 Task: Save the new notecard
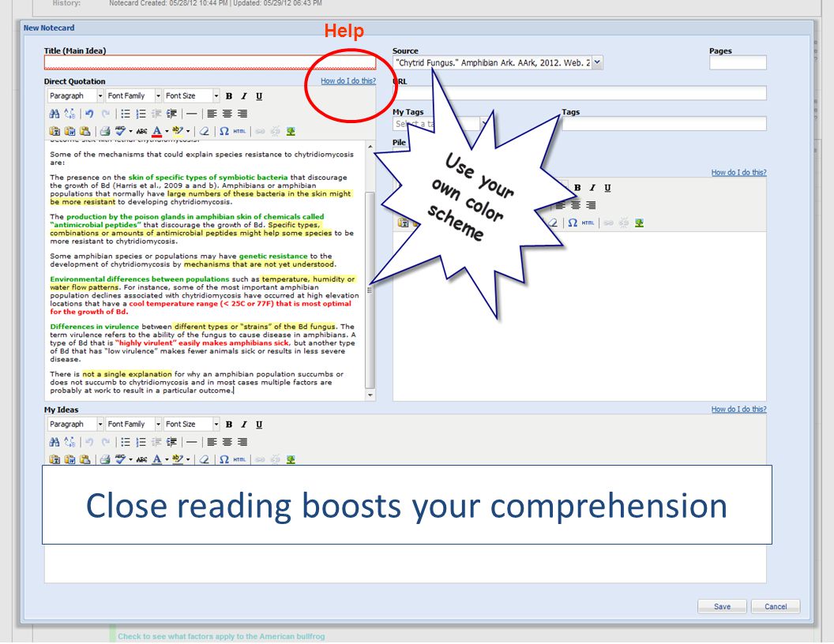coord(722,606)
